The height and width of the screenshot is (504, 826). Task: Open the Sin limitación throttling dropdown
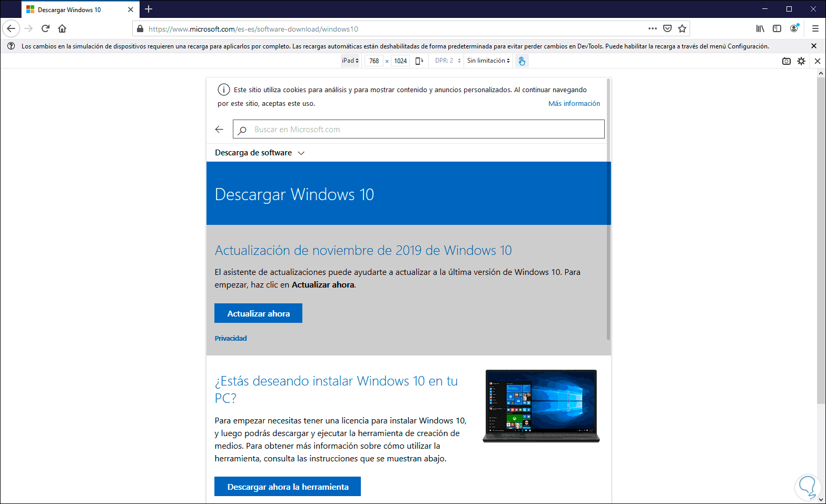488,61
